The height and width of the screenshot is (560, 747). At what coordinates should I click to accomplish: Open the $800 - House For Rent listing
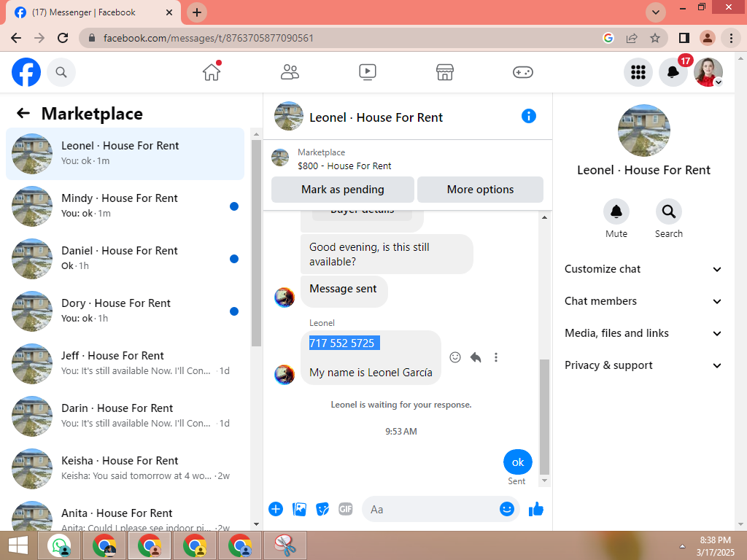coord(344,166)
